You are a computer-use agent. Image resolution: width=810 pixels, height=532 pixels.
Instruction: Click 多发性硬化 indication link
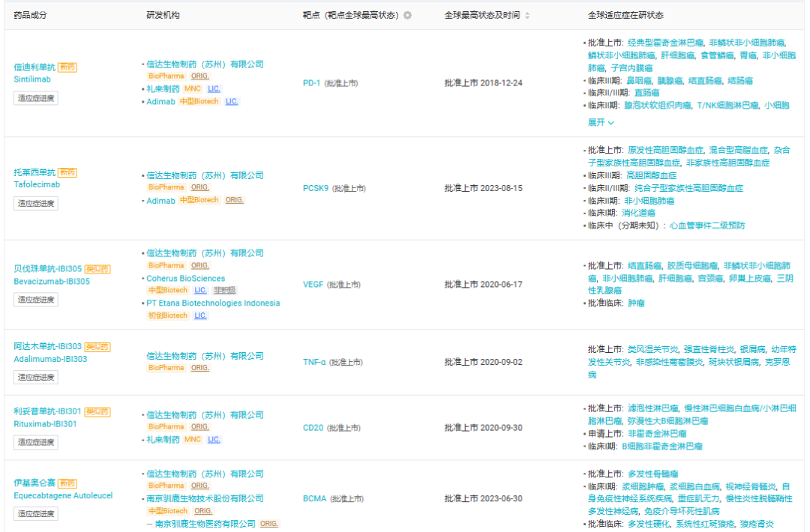coord(649,524)
